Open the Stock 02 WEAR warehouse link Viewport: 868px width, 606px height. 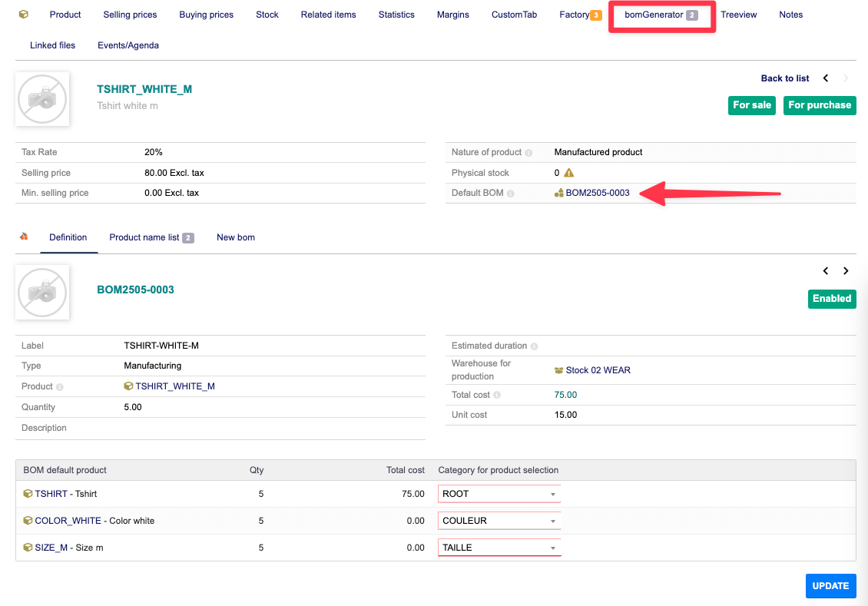tap(598, 370)
